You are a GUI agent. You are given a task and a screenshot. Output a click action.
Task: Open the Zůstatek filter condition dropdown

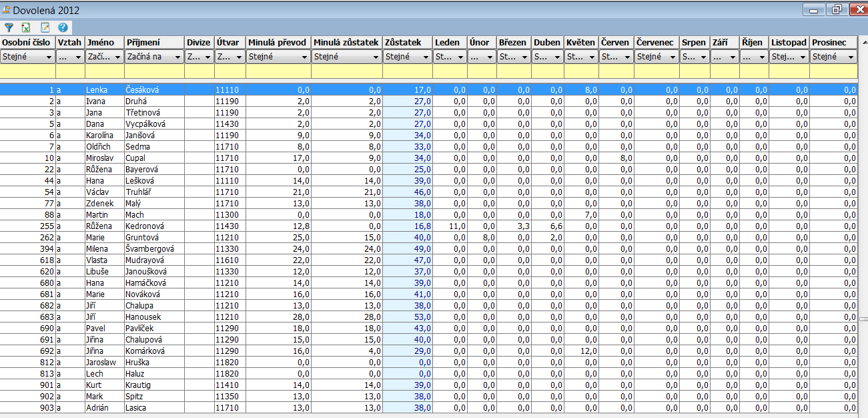coord(426,57)
